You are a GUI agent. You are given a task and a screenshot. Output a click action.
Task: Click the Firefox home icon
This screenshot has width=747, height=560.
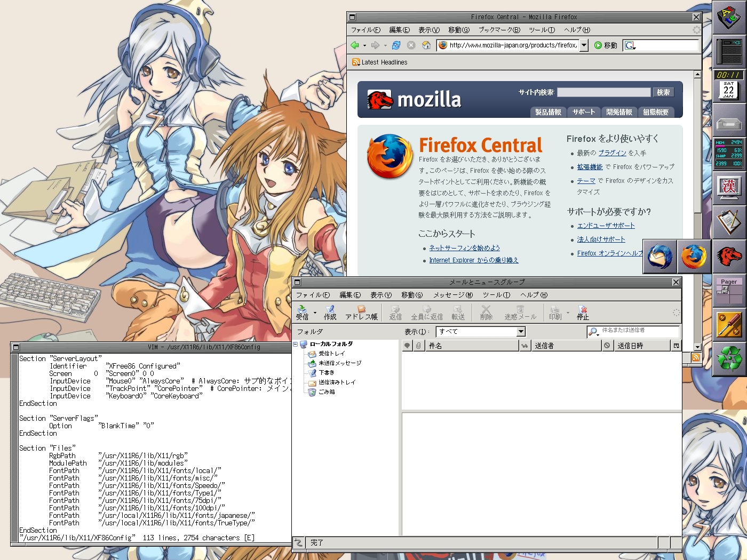[x=426, y=45]
